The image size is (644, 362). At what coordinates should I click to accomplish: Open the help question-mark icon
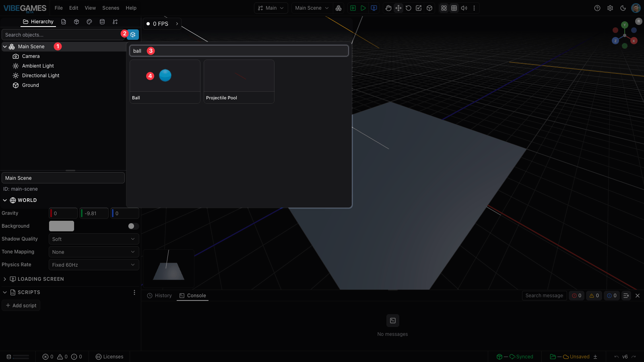pos(597,8)
